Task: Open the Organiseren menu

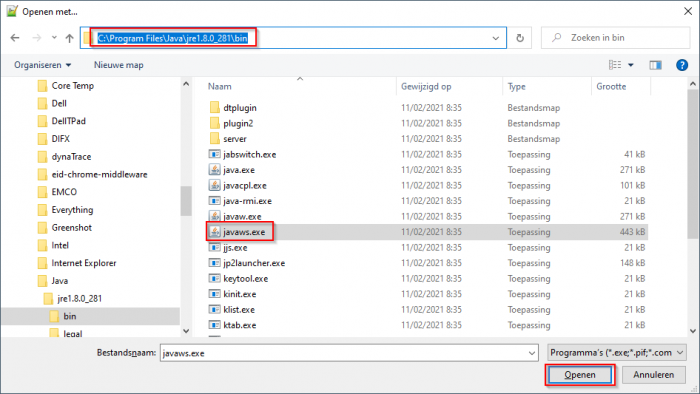Action: pyautogui.click(x=42, y=65)
